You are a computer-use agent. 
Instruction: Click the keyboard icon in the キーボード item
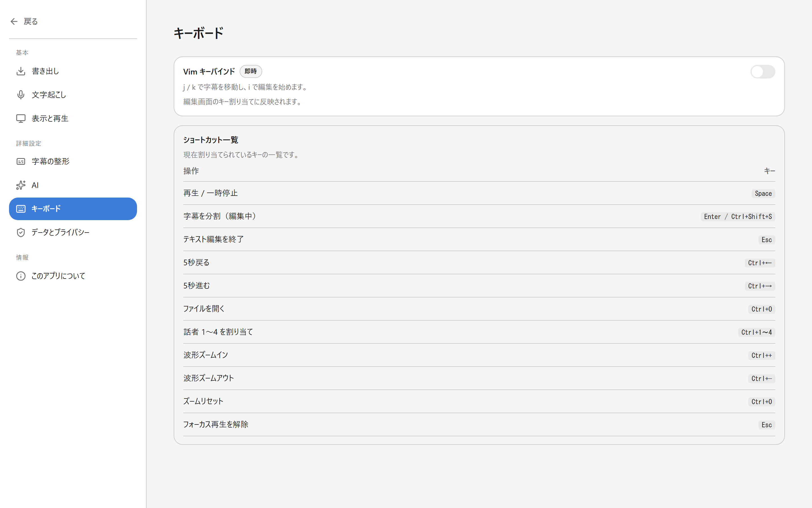pyautogui.click(x=21, y=209)
